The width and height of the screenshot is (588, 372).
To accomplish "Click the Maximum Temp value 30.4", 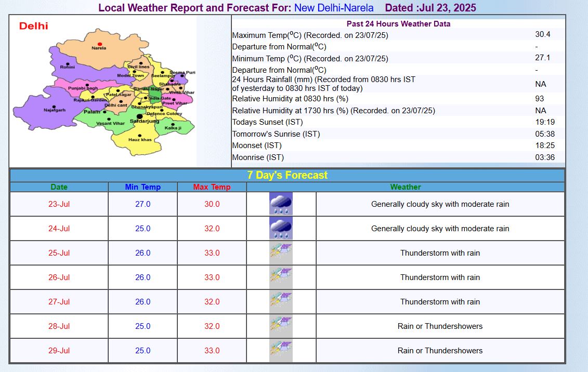I will coord(543,34).
